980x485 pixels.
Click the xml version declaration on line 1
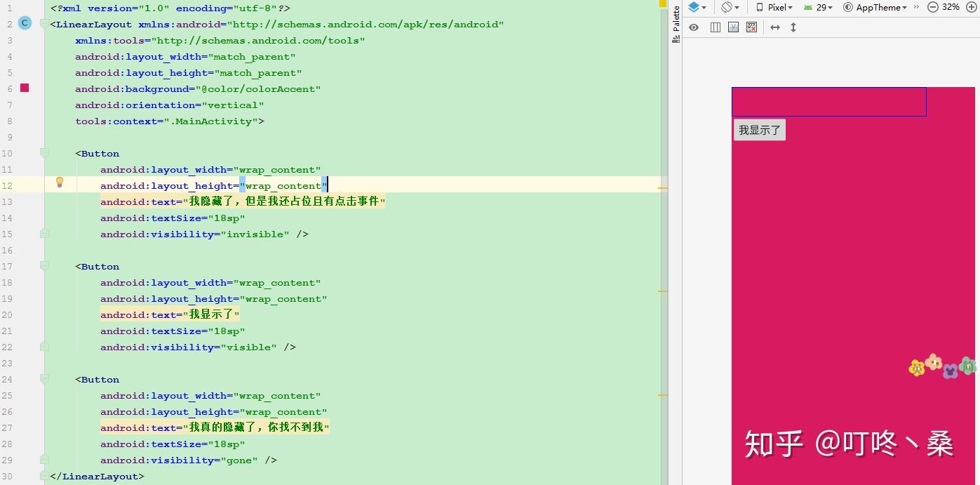[x=170, y=8]
